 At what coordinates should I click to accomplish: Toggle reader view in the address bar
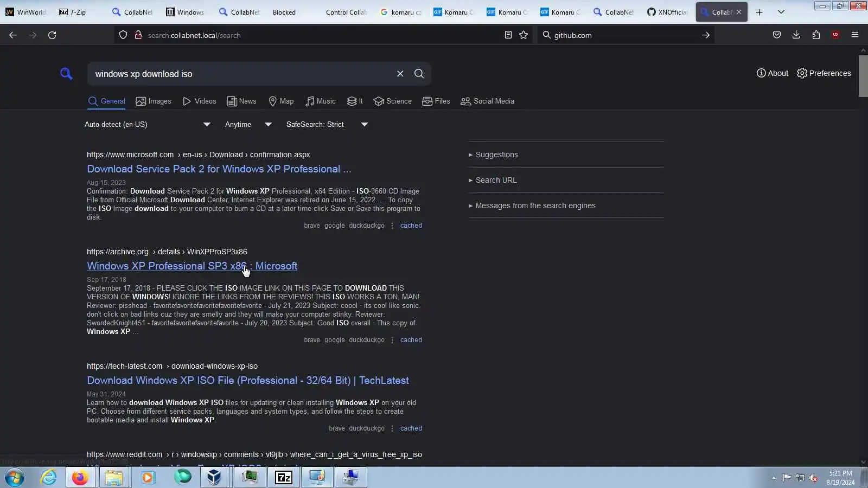(x=508, y=35)
